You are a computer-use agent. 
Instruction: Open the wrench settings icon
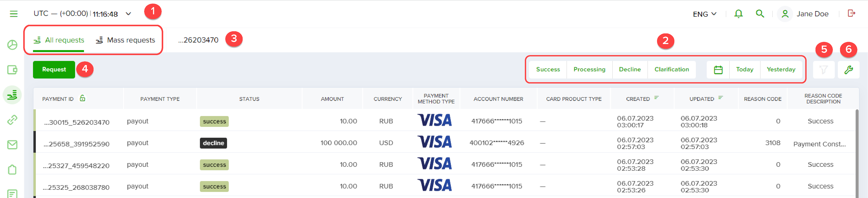click(x=848, y=70)
